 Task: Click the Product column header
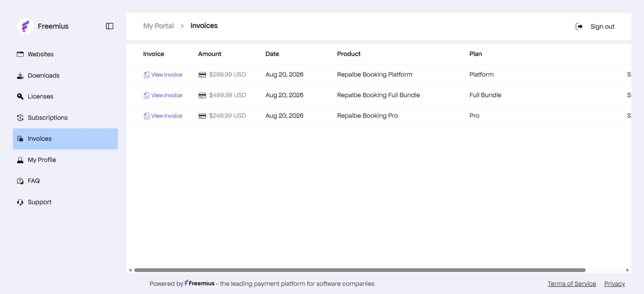tap(349, 54)
